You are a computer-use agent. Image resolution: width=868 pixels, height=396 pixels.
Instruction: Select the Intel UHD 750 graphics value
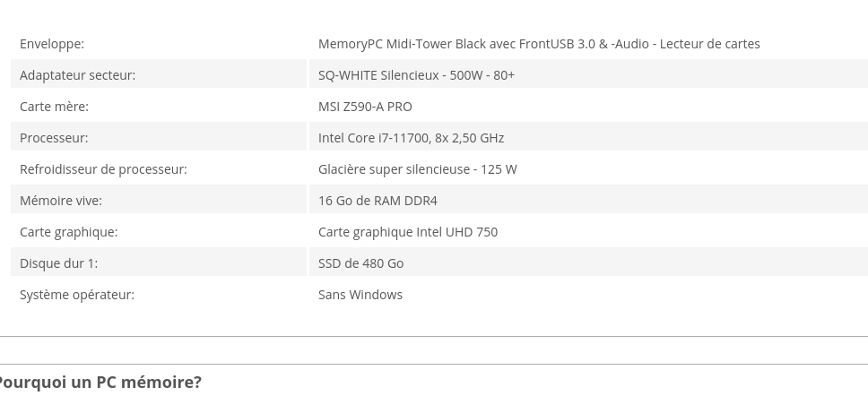click(x=407, y=232)
